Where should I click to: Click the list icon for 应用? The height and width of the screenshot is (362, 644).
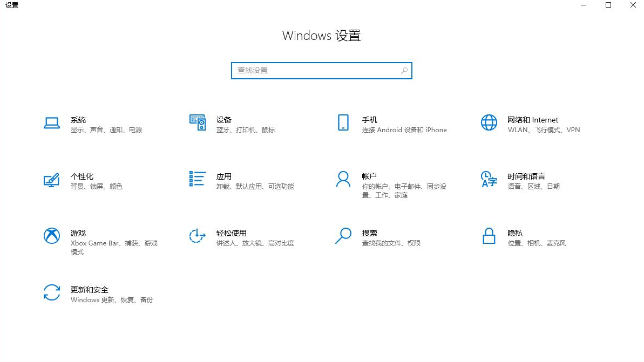point(197,179)
